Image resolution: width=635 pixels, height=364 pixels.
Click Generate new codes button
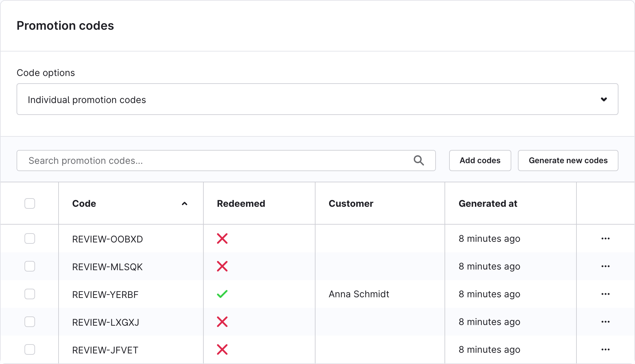pyautogui.click(x=568, y=161)
